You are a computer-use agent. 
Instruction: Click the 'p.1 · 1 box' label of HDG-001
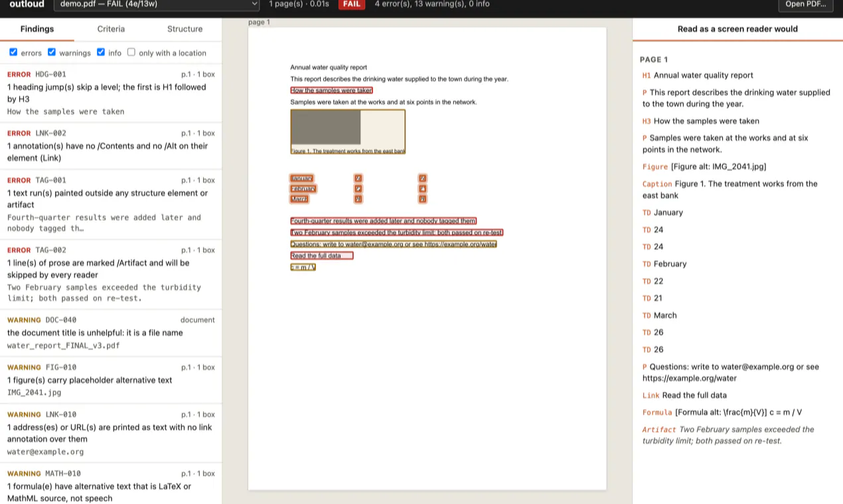click(x=198, y=74)
